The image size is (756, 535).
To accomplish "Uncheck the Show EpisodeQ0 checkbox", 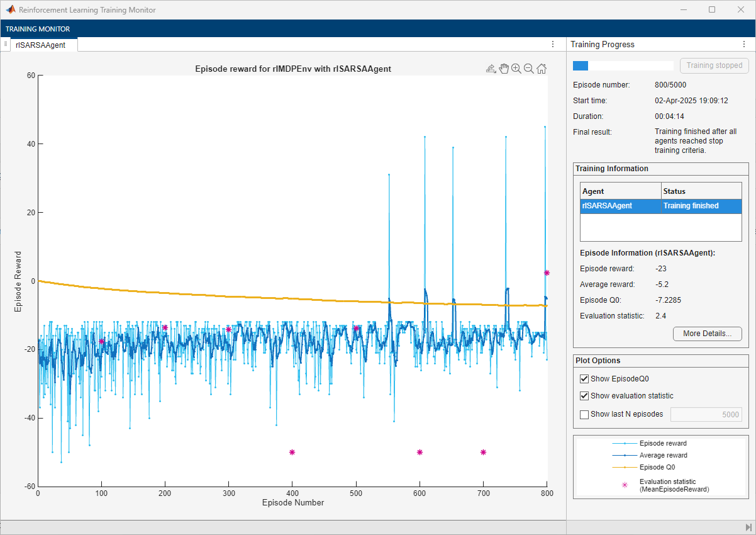I will coord(584,379).
